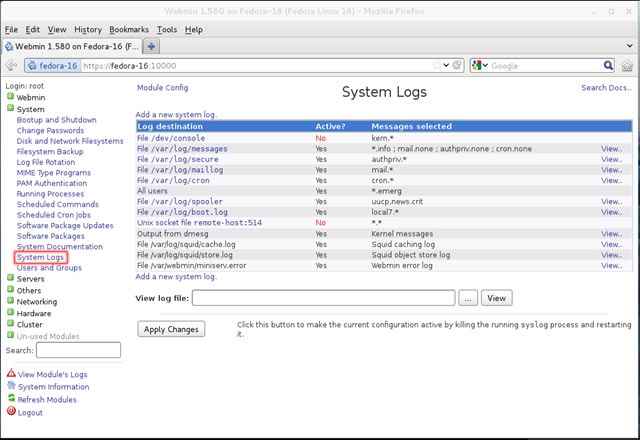Click the View Module's Logs warning icon
Image resolution: width=640 pixels, height=440 pixels.
tap(11, 373)
